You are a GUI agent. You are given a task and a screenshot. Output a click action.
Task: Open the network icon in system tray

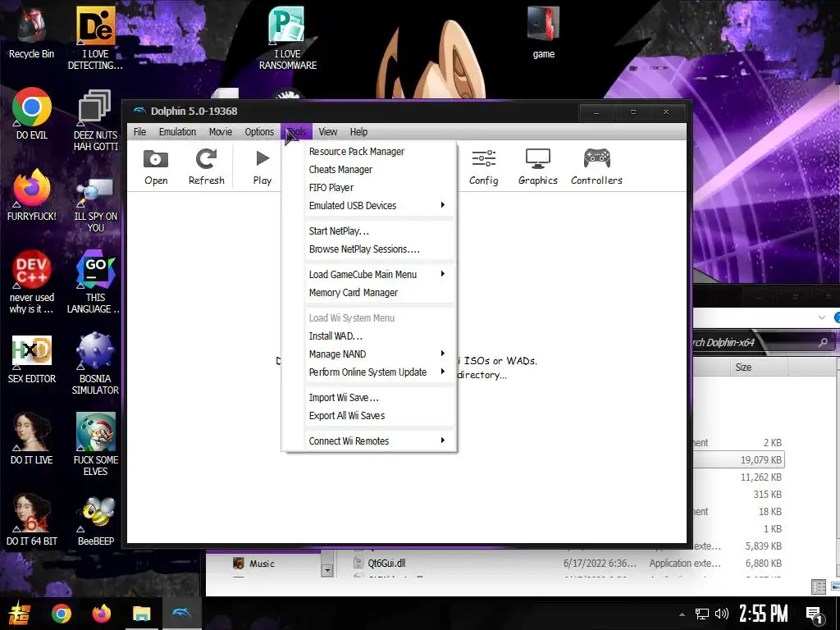coord(702,614)
